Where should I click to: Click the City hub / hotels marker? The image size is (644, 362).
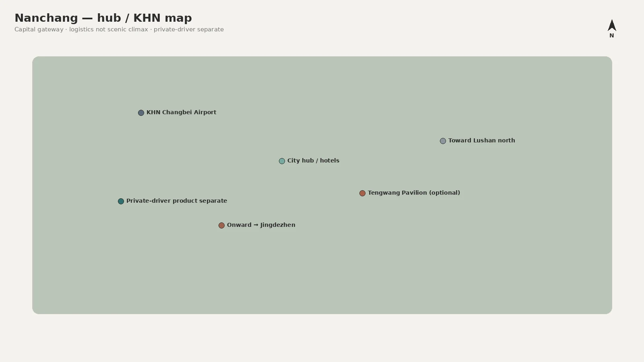(282, 161)
